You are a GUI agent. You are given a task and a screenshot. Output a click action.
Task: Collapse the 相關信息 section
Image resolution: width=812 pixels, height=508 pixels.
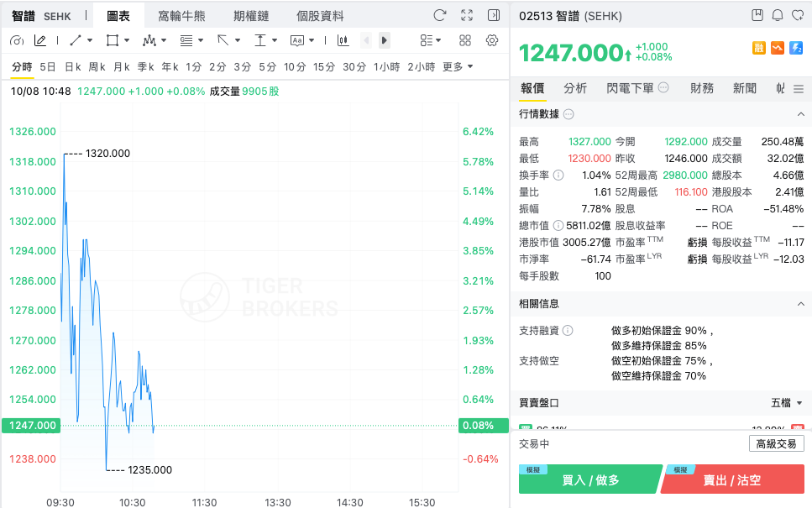800,304
